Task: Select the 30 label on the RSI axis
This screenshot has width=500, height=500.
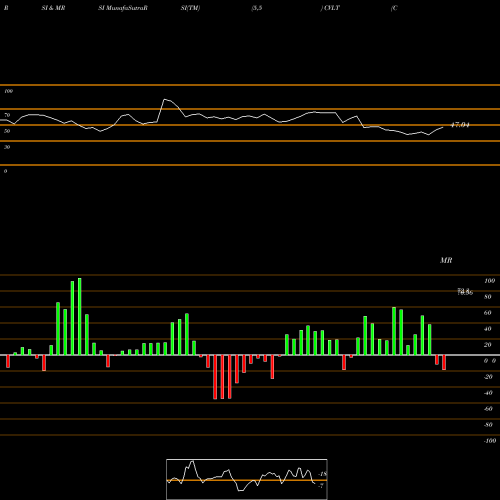Action: 7,147
